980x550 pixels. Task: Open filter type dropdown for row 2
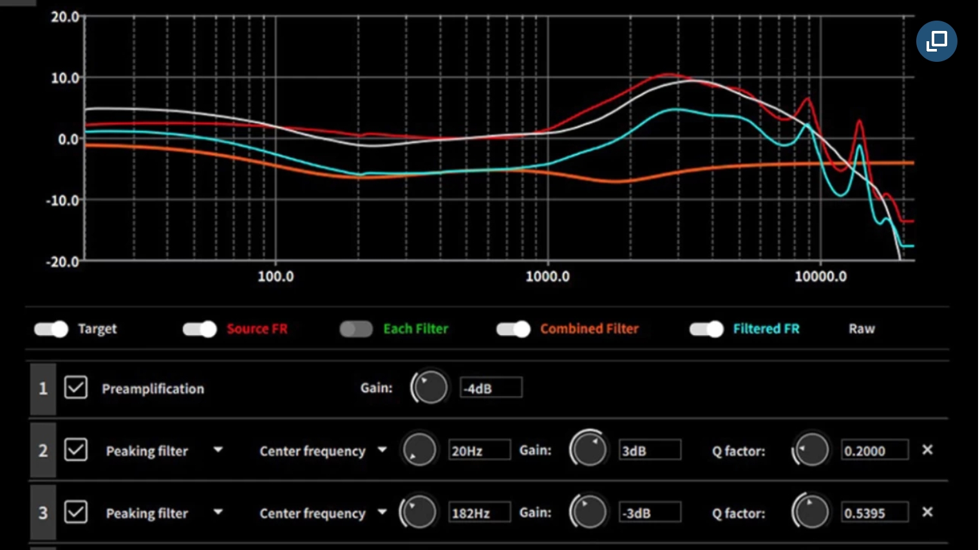click(x=218, y=450)
